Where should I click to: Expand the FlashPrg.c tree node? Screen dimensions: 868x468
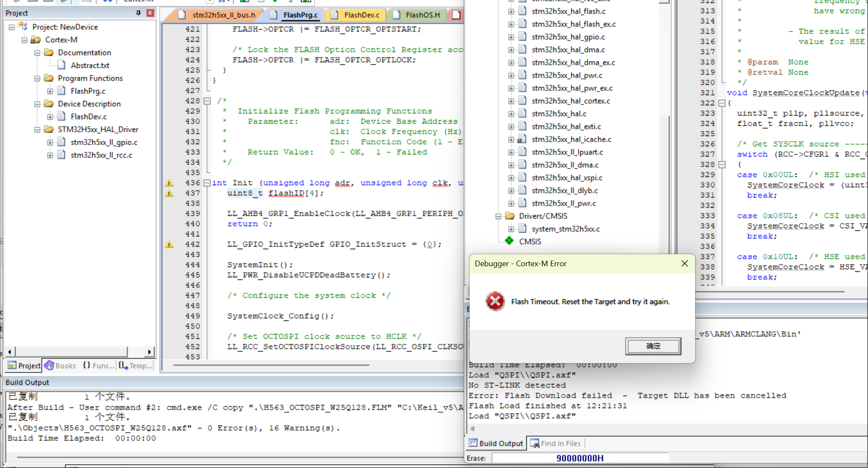(x=50, y=91)
